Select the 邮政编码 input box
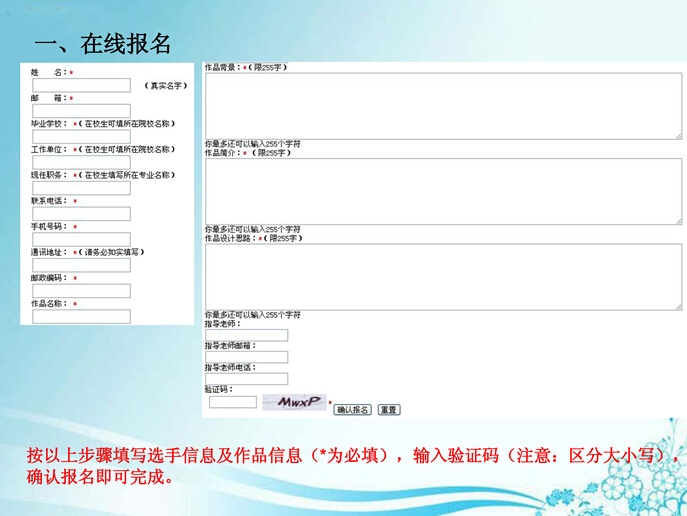 (81, 291)
